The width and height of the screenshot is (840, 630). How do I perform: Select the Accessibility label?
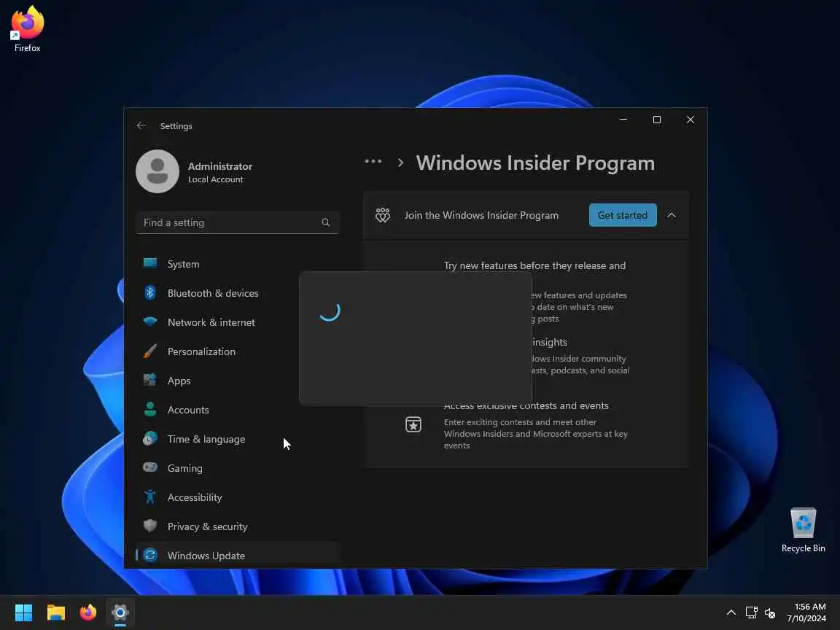click(195, 497)
